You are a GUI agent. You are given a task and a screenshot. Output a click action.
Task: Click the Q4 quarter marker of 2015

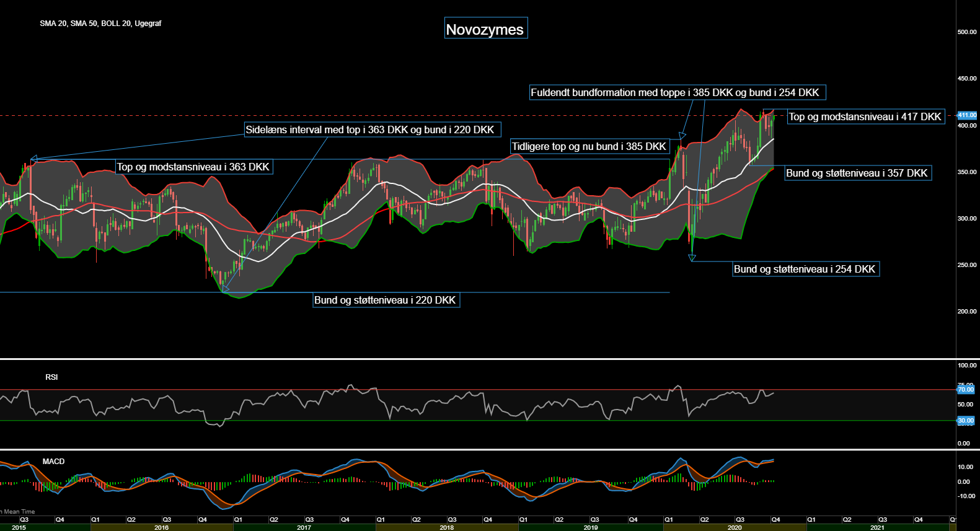click(x=60, y=520)
